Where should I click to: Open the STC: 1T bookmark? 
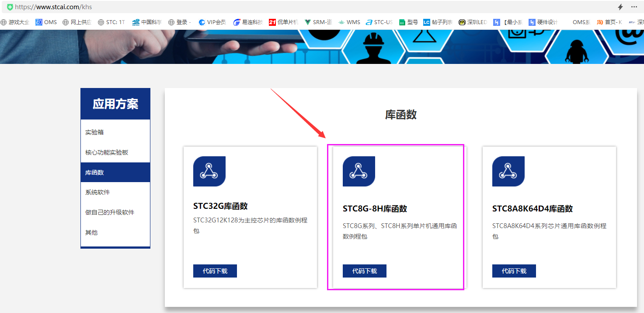(x=111, y=22)
